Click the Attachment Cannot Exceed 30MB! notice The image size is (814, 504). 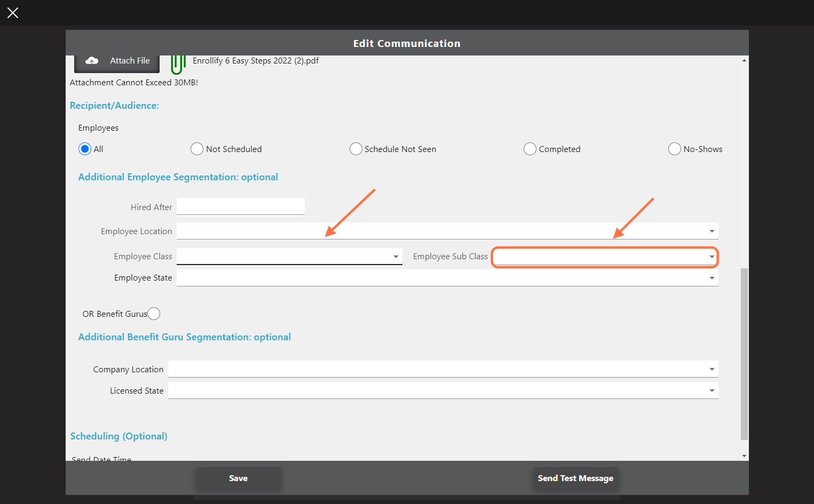click(x=134, y=83)
